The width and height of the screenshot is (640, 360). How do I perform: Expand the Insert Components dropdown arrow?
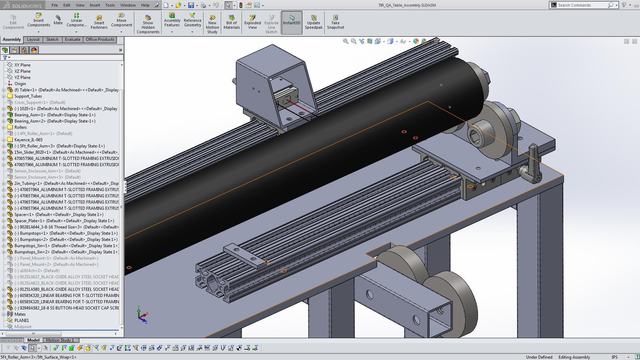tap(38, 31)
